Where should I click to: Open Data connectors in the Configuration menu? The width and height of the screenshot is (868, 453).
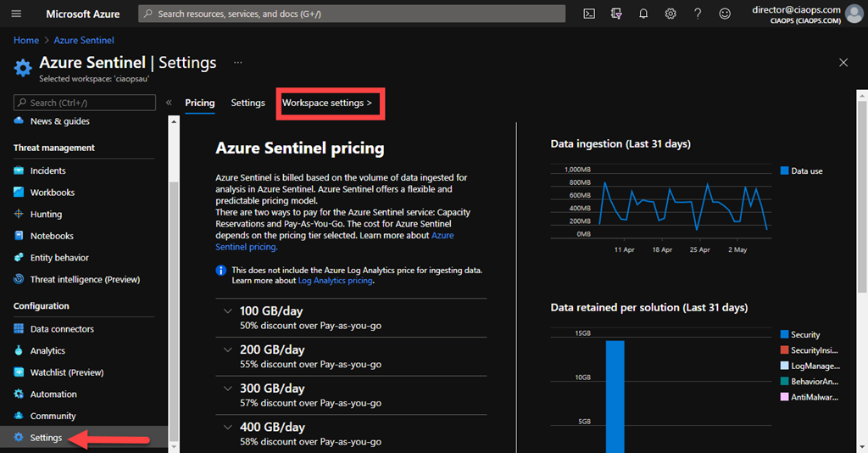pyautogui.click(x=62, y=329)
